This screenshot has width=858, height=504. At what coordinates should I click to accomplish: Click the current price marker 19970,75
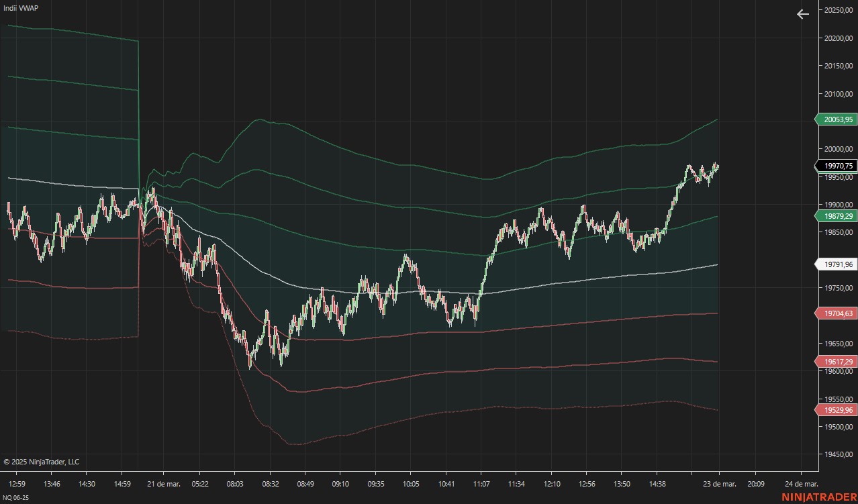pyautogui.click(x=837, y=166)
